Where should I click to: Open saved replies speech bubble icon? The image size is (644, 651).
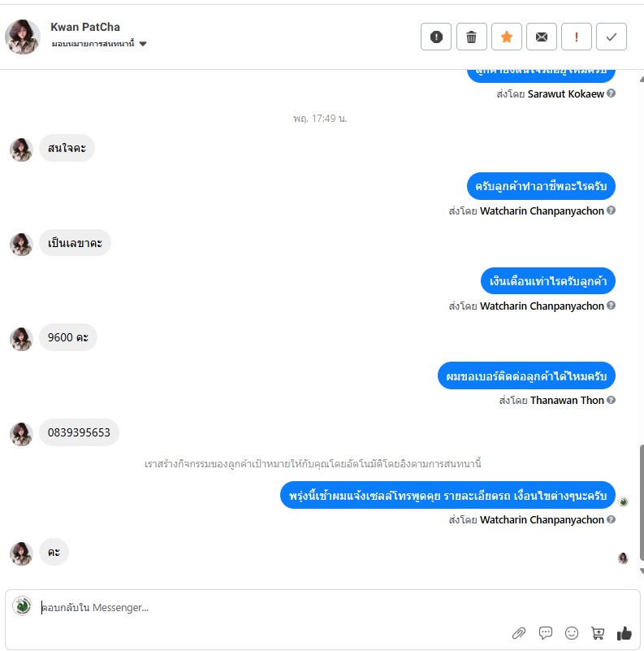545,633
